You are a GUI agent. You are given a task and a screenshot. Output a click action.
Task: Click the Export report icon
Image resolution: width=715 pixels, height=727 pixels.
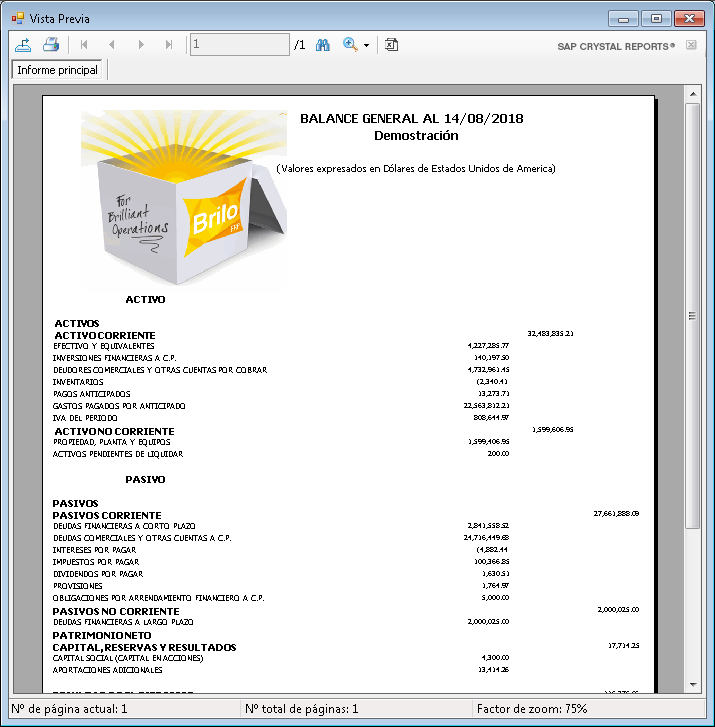[x=23, y=45]
